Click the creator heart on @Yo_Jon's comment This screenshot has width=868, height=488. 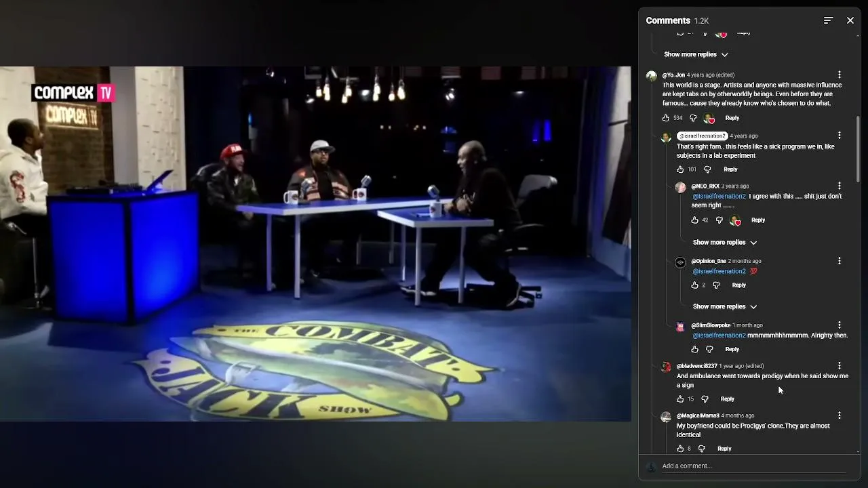709,119
